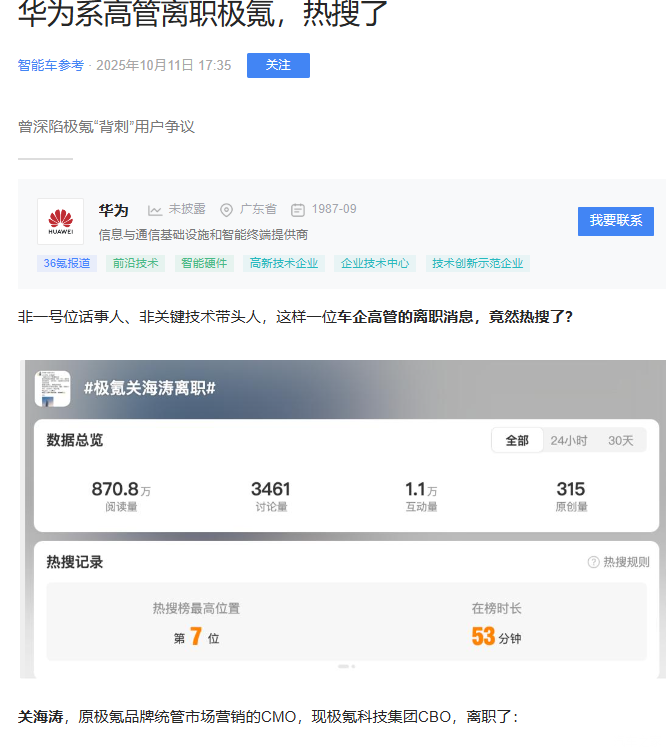Viewport: 666px width, 752px height.
Task: Click the chart icon beside 未披露
Action: pos(154,210)
